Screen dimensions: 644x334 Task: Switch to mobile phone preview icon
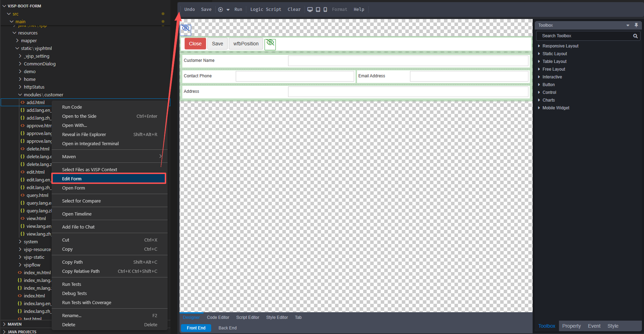tap(325, 9)
